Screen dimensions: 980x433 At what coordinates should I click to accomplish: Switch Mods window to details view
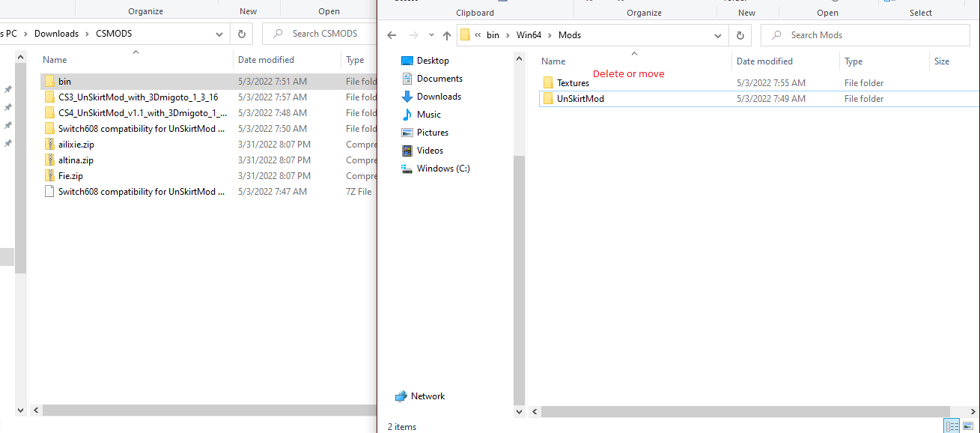(x=952, y=426)
